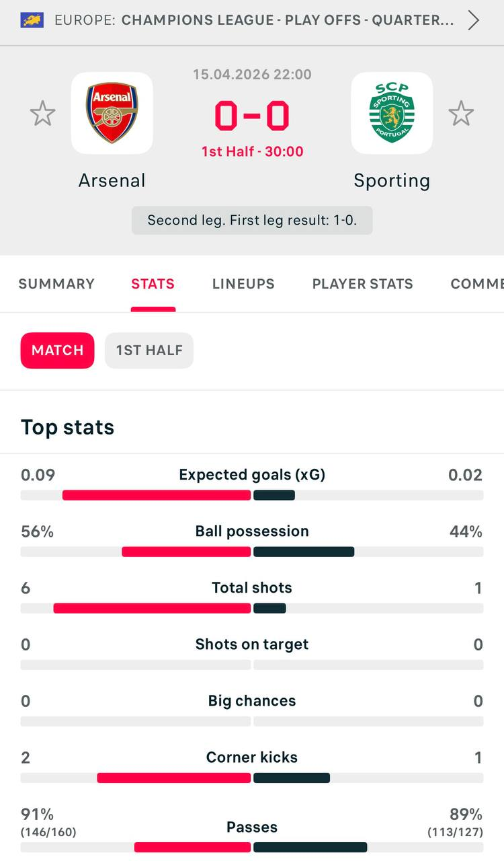Favorite Arsenal with the left star

coord(42,114)
